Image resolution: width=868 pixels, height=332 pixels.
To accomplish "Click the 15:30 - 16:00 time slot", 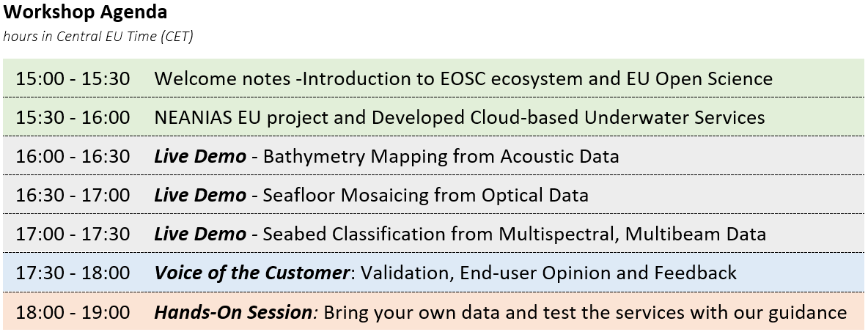I will [73, 117].
